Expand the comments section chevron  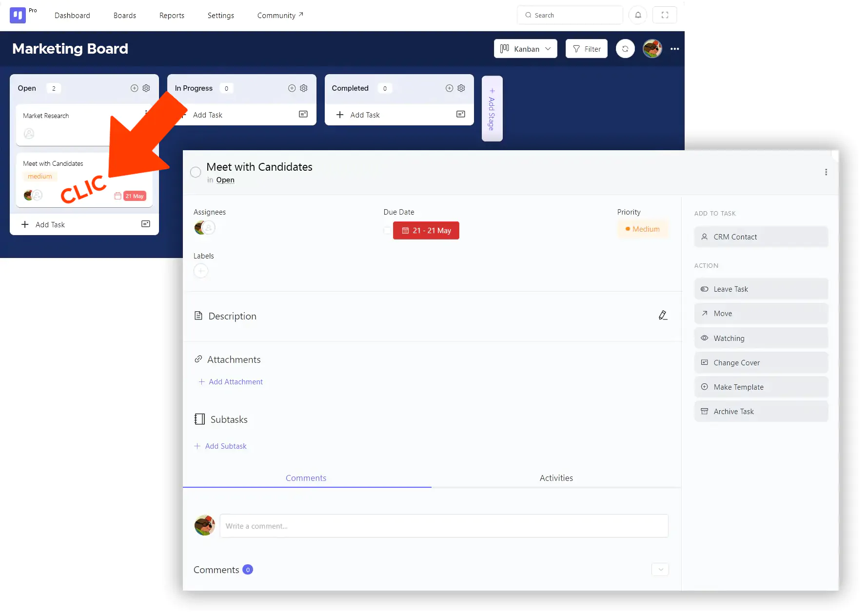coord(660,570)
